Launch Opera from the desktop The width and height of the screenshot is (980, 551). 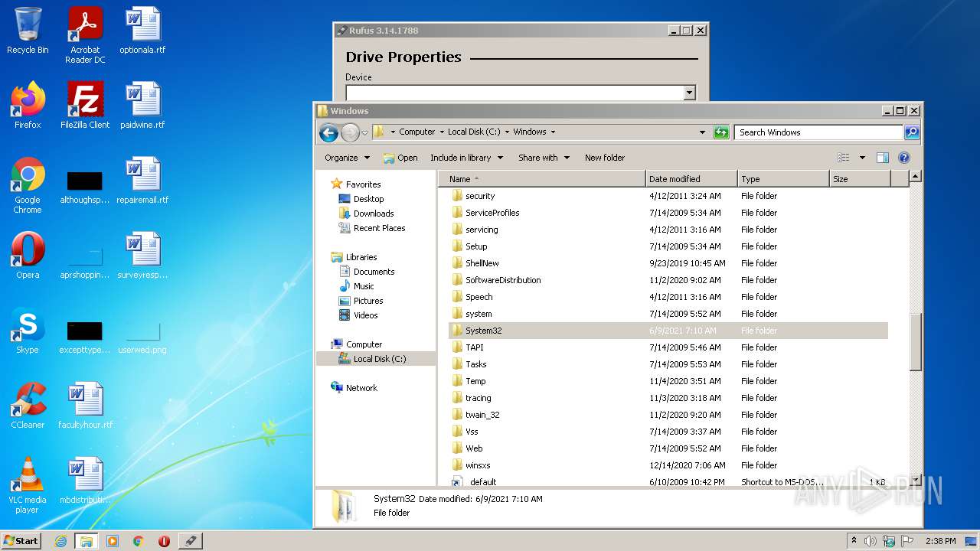pyautogui.click(x=28, y=256)
